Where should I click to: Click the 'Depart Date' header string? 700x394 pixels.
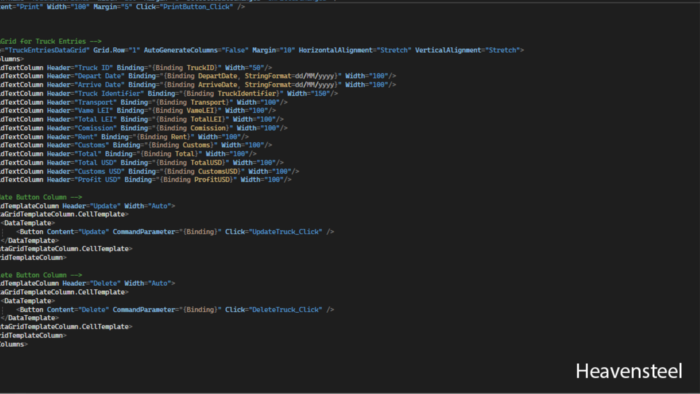[x=99, y=76]
